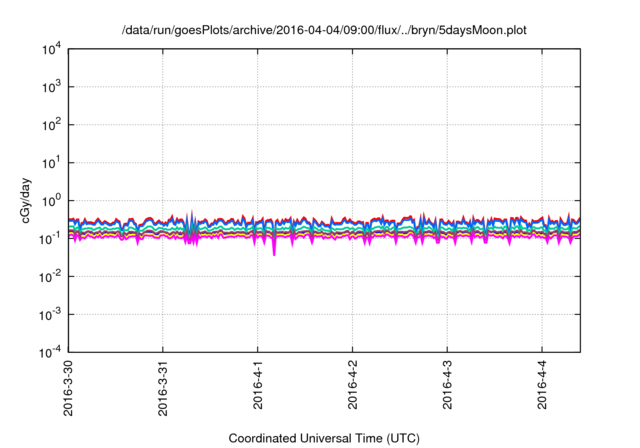Click the 10^1 y-axis tick label
The height and width of the screenshot is (448, 640).
[51, 163]
